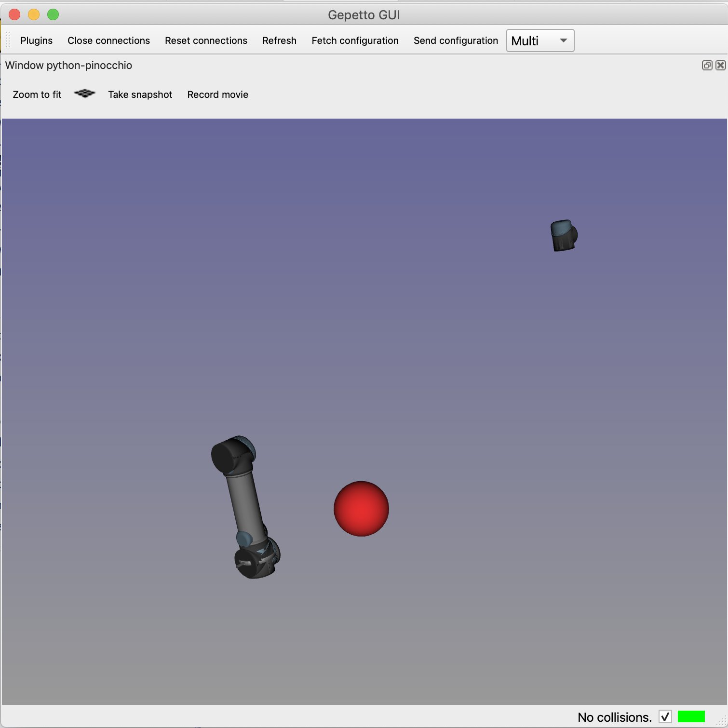This screenshot has height=728, width=728.
Task: Click the diamond fullscreen icon in the toolbar
Action: click(x=85, y=94)
